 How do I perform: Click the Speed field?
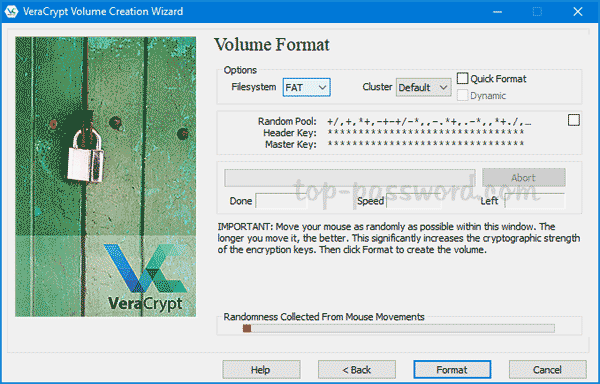[414, 201]
